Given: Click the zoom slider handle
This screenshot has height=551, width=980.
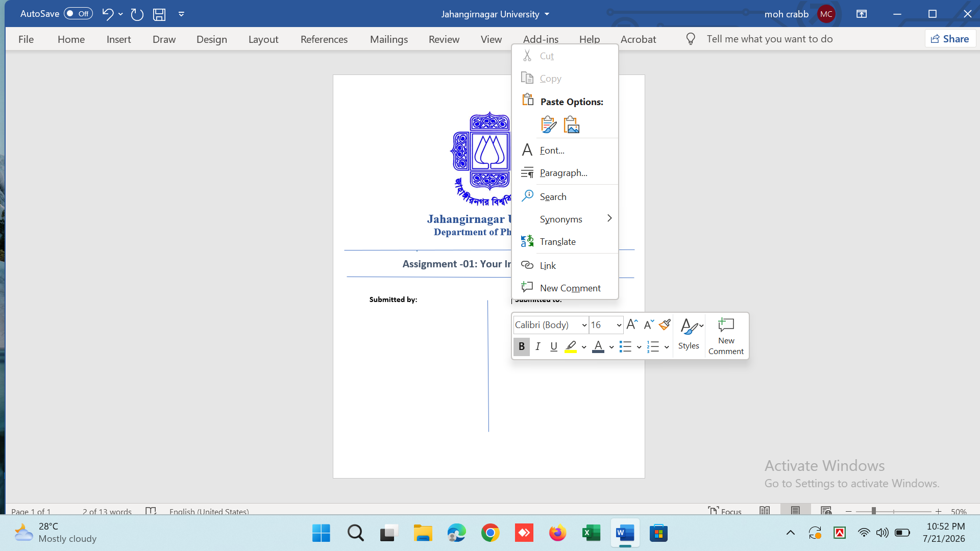Looking at the screenshot, I should 874,511.
